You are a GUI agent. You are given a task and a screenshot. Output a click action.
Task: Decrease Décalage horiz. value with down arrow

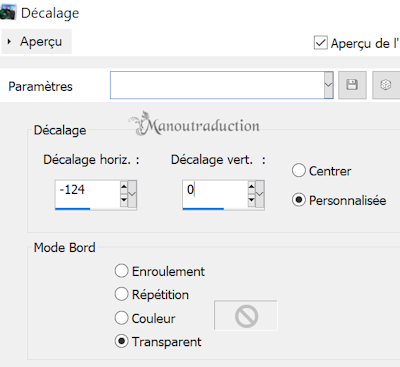pyautogui.click(x=124, y=200)
